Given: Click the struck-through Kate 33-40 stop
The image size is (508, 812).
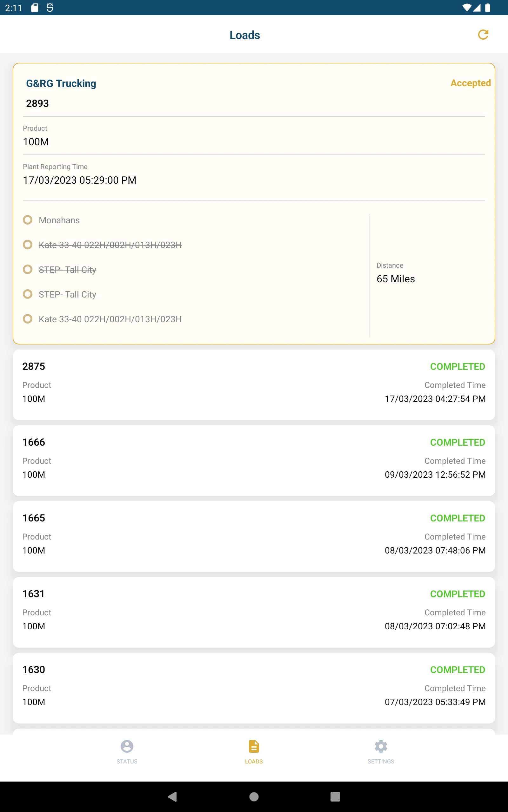Looking at the screenshot, I should click(x=110, y=245).
